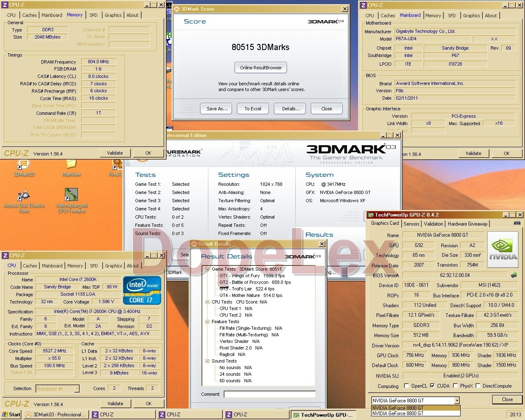Image resolution: width=525 pixels, height=420 pixels.
Task: Switch to SPD tab in Memory CPU-Z window
Action: (x=94, y=15)
